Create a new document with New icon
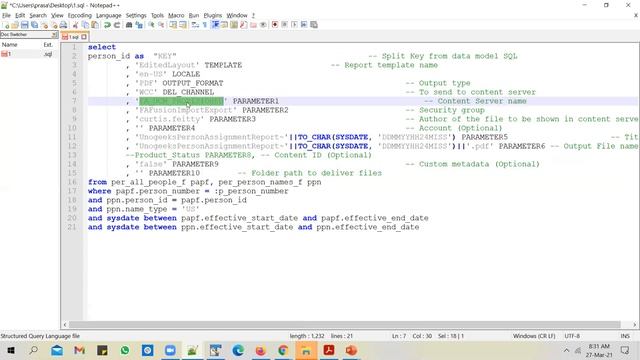Screen dimensions: 640x360 coord(7,25)
